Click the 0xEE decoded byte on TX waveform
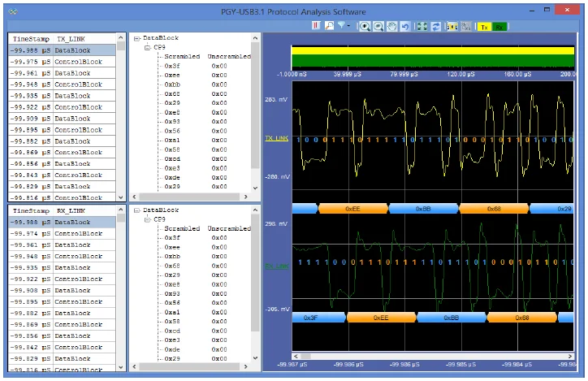588x381 pixels. pos(352,209)
